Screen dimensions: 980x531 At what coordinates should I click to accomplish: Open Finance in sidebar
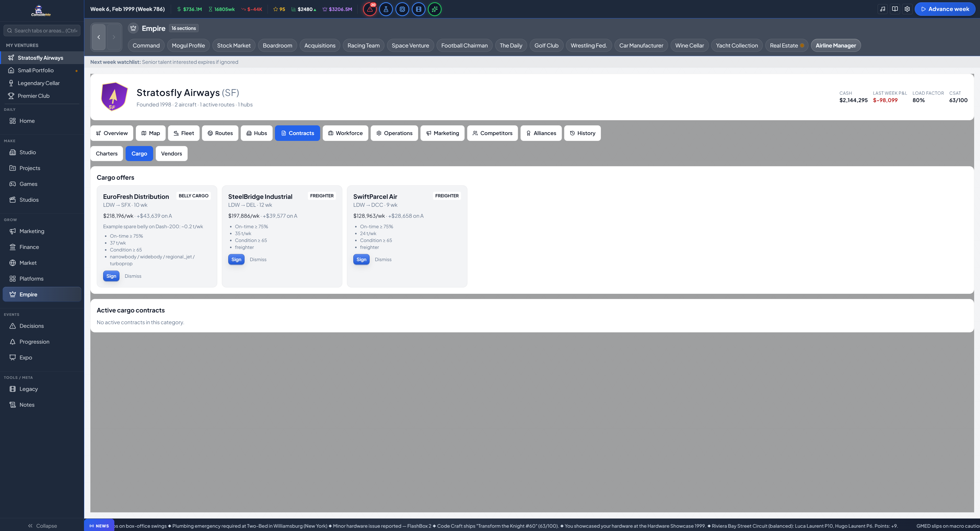[x=42, y=247]
